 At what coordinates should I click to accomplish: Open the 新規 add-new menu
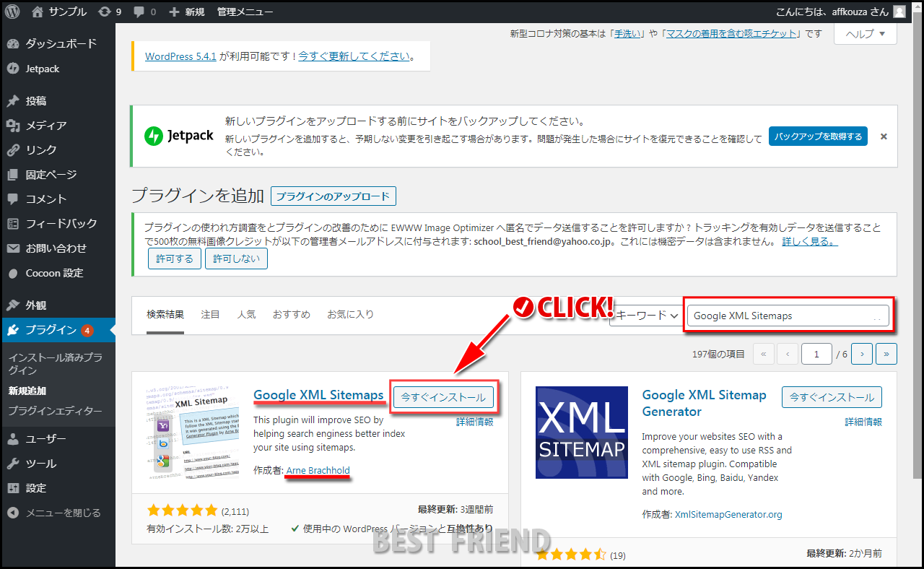[186, 12]
